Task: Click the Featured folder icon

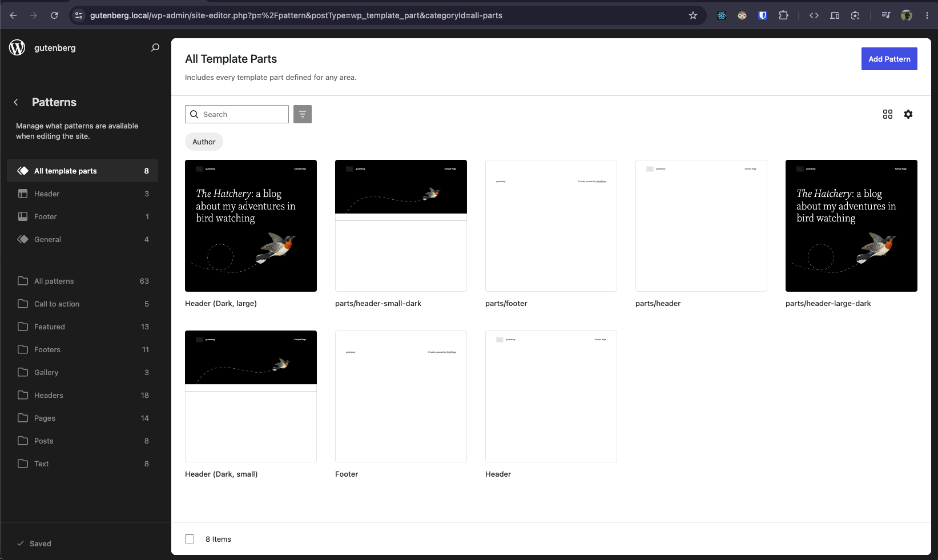Action: coord(23,327)
